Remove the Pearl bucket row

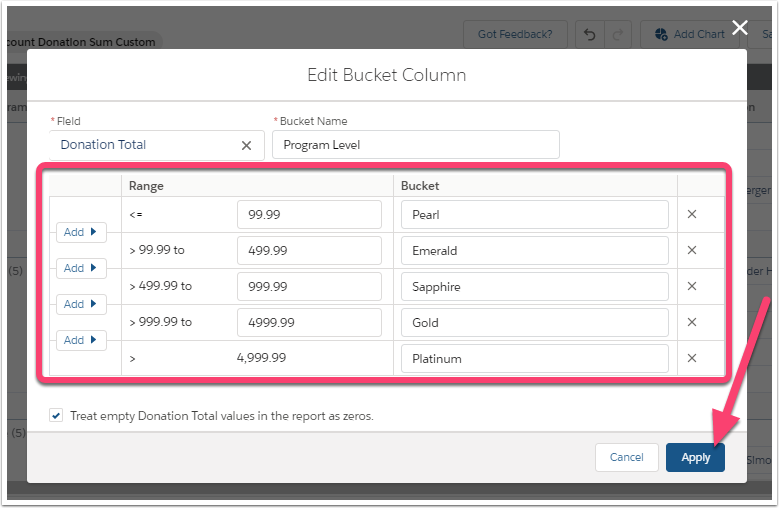click(692, 214)
